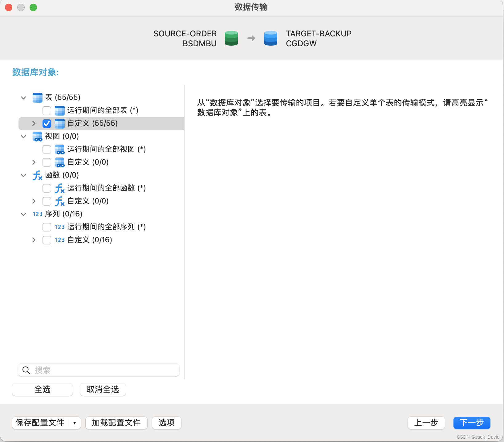Check the sequences 自定义 (0/16) checkbox

click(47, 240)
